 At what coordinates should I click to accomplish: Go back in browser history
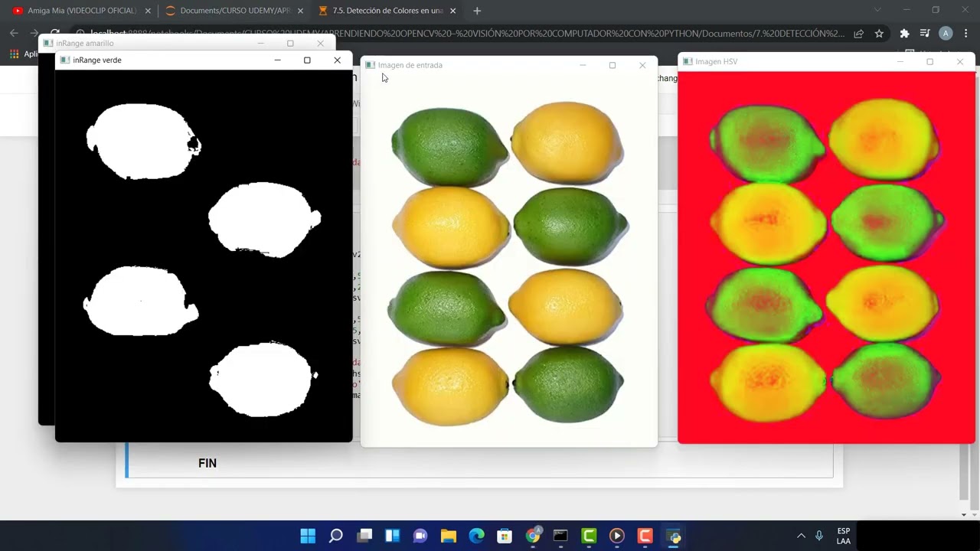[14, 33]
